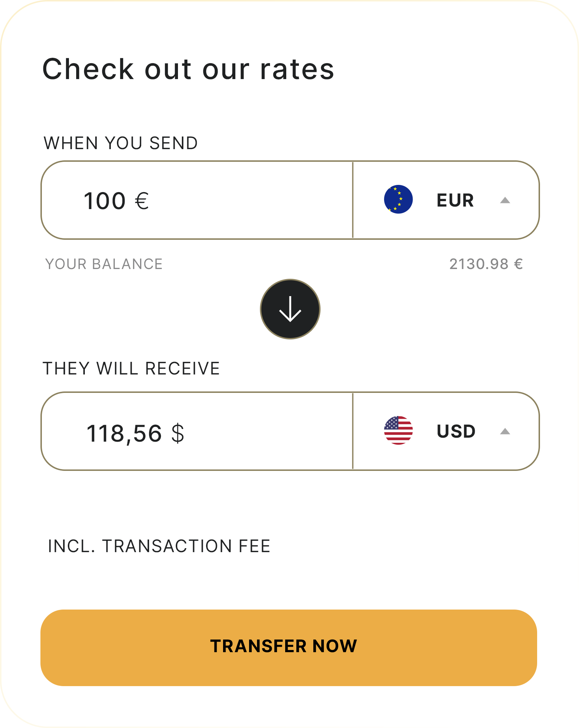Screen dimensions: 579x728
Task: Click the euro symbol beside 100
Action: click(142, 201)
